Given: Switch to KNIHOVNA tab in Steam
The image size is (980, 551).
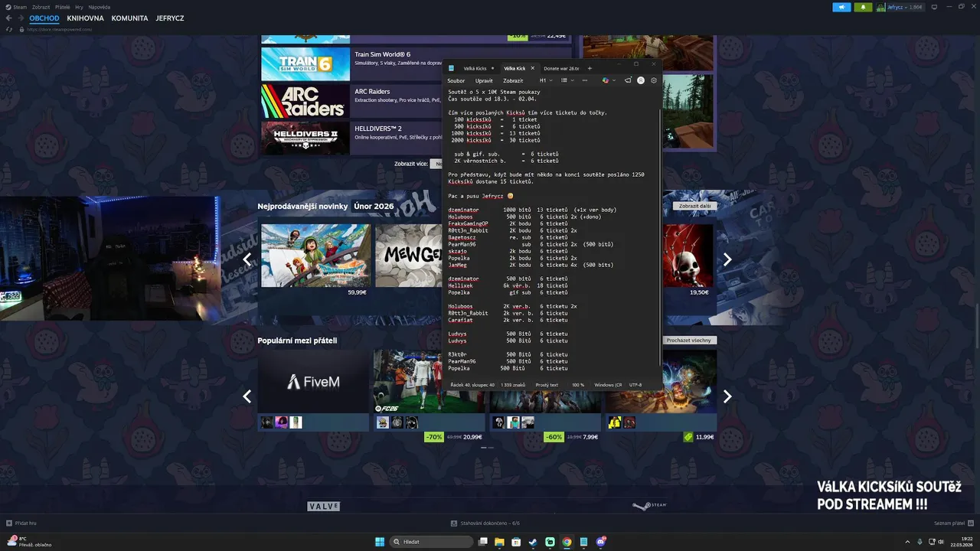Looking at the screenshot, I should (85, 18).
